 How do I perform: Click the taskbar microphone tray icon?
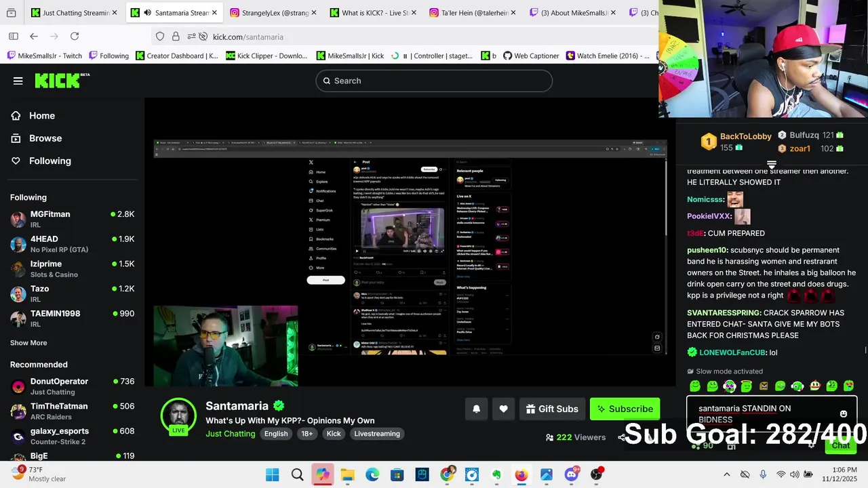763,474
